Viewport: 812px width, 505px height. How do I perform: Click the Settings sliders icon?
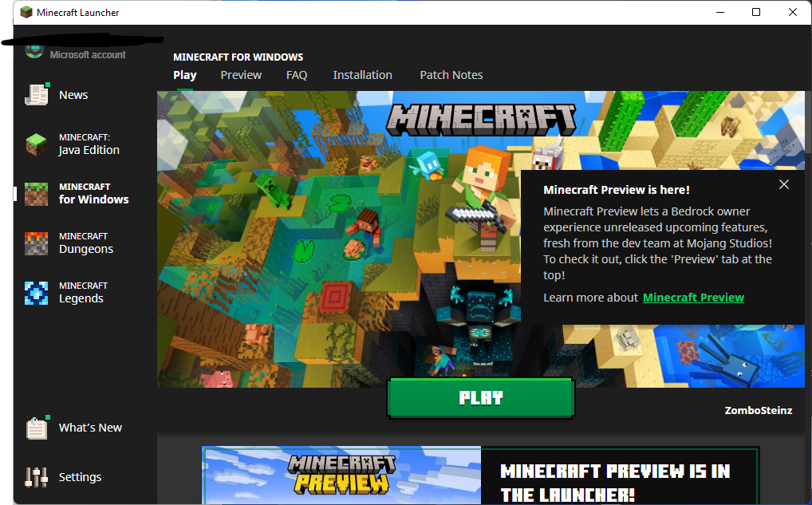pos(36,477)
